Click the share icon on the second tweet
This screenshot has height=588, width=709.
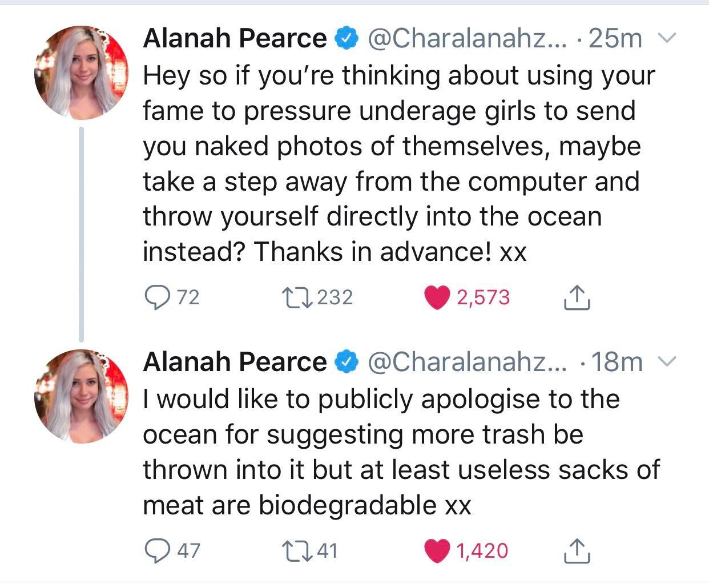(577, 550)
